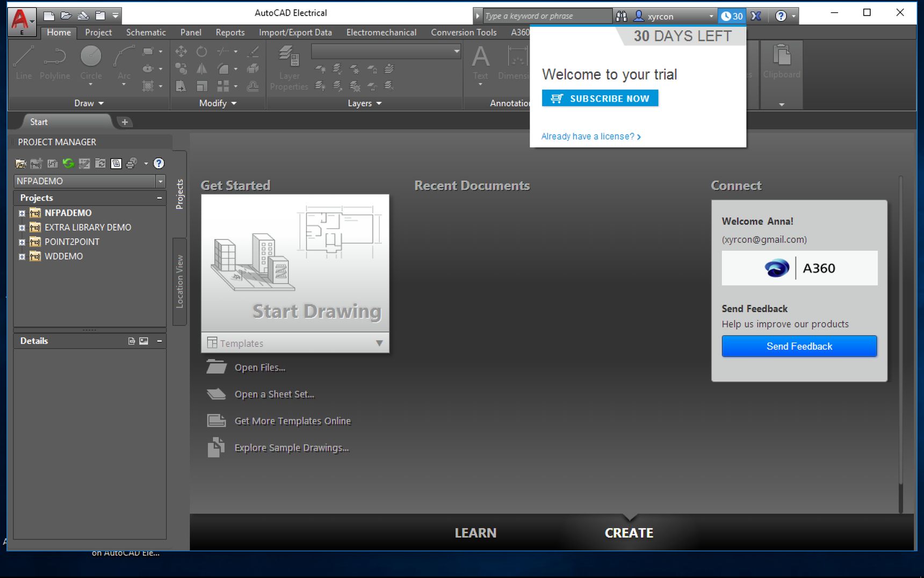
Task: Click Get More Templates Online
Action: (x=293, y=421)
